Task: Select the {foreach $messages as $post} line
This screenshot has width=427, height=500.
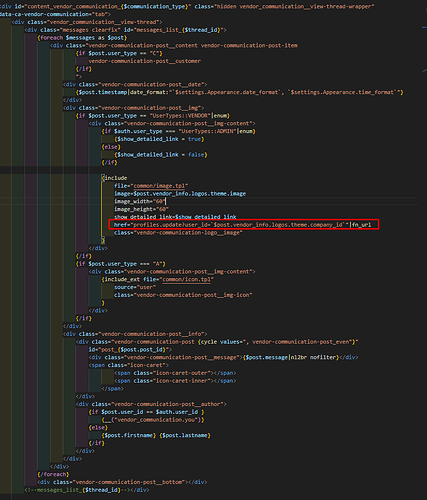Action: click(82, 38)
